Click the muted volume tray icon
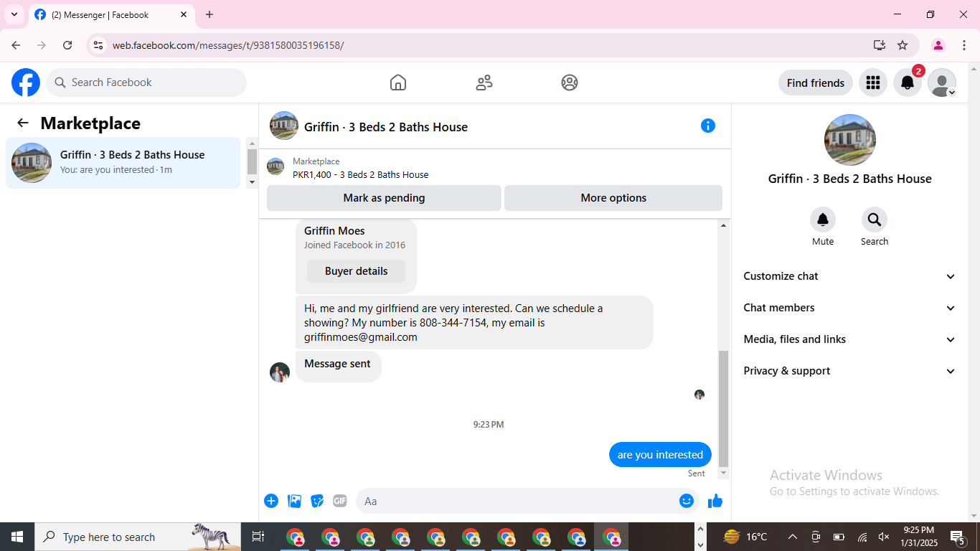Image resolution: width=980 pixels, height=551 pixels. click(x=884, y=537)
